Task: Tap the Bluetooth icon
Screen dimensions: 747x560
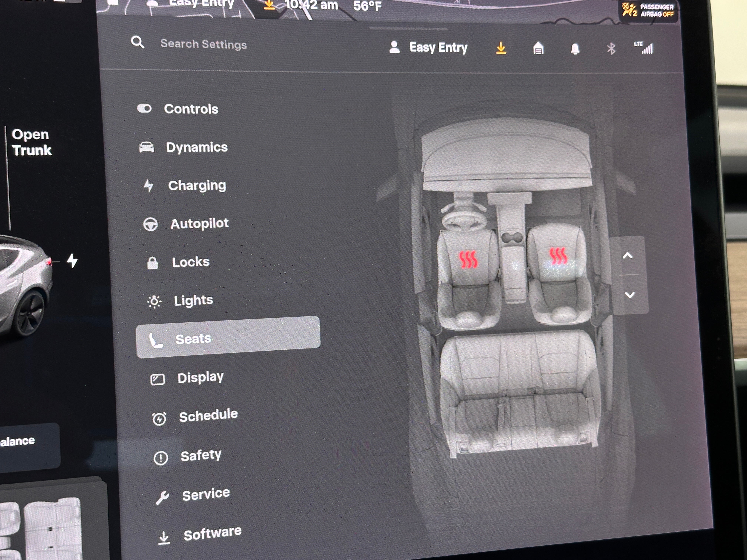Action: tap(611, 49)
